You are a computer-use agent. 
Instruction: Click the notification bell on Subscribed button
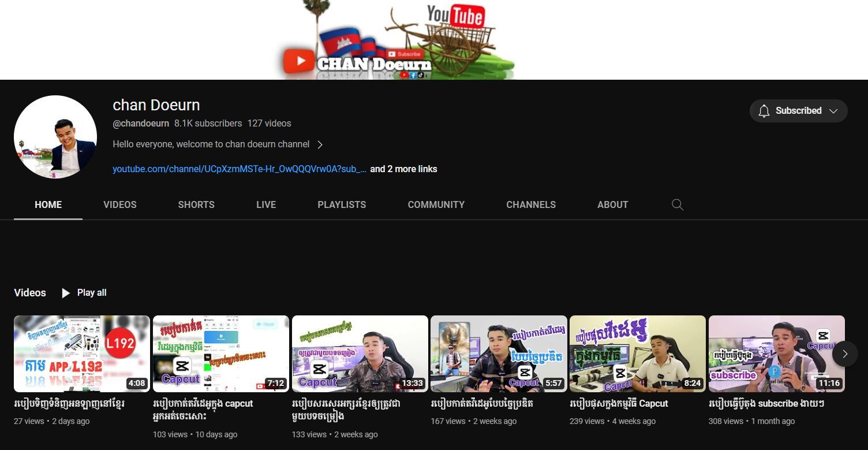pos(764,111)
